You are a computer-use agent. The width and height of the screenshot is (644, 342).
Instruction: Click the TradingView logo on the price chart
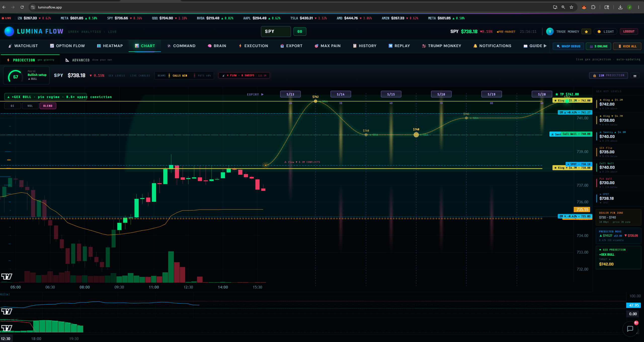click(7, 277)
